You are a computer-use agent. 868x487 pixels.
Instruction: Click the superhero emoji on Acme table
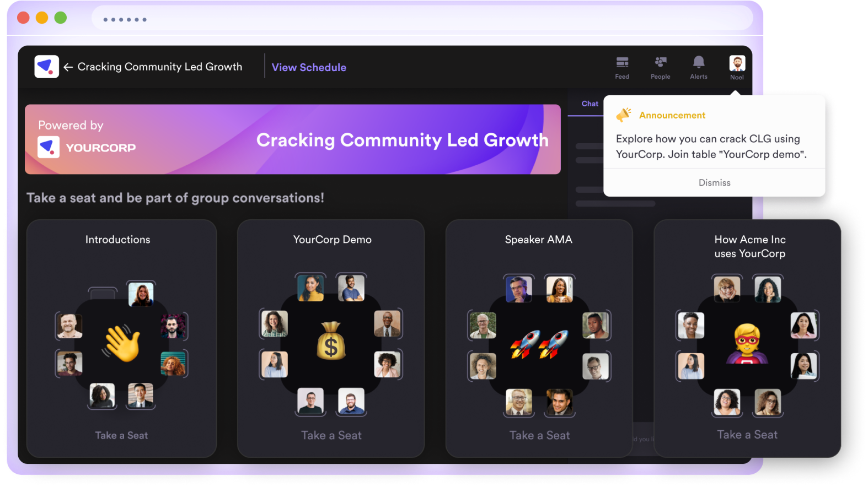tap(747, 344)
